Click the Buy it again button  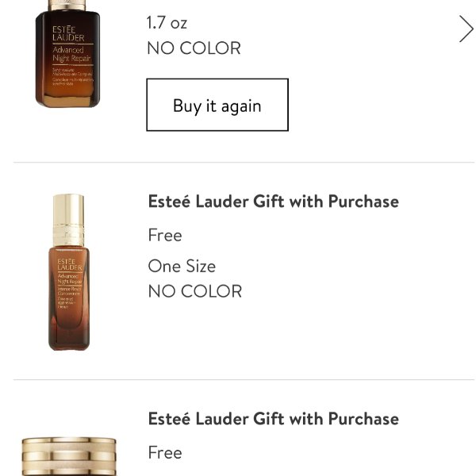[x=217, y=105]
